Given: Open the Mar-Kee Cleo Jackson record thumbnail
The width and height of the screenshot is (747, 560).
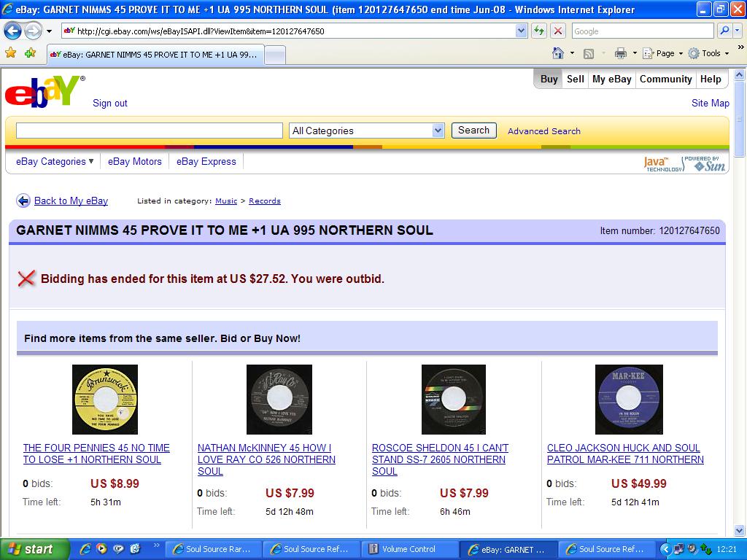Looking at the screenshot, I should pos(629,400).
